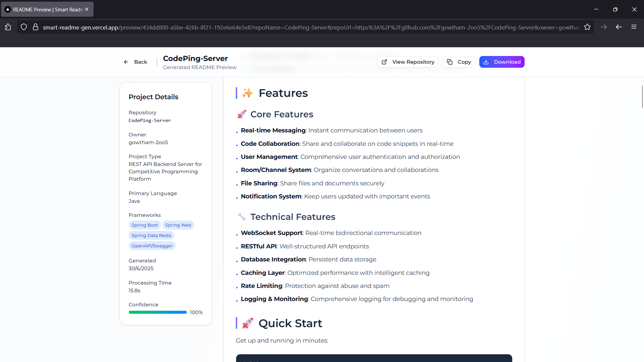
Task: Click the Confidence progress bar
Action: (x=158, y=312)
